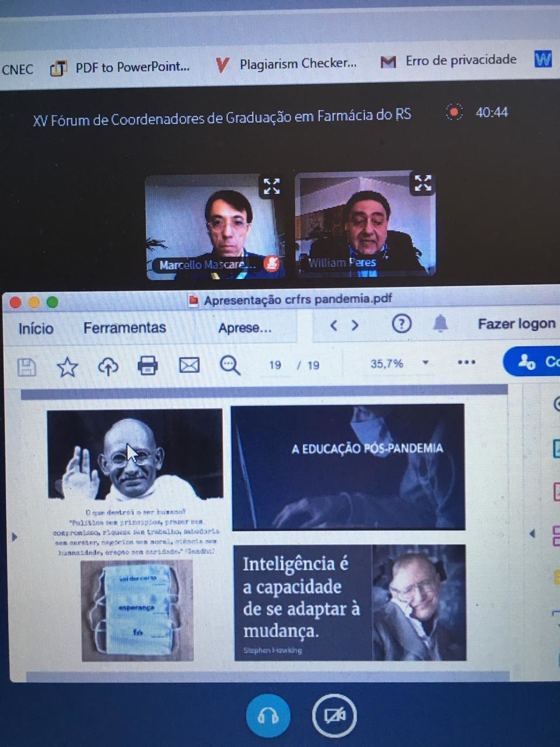Screen dimensions: 560x747
Task: Open the find magnifier tool
Action: point(230,365)
